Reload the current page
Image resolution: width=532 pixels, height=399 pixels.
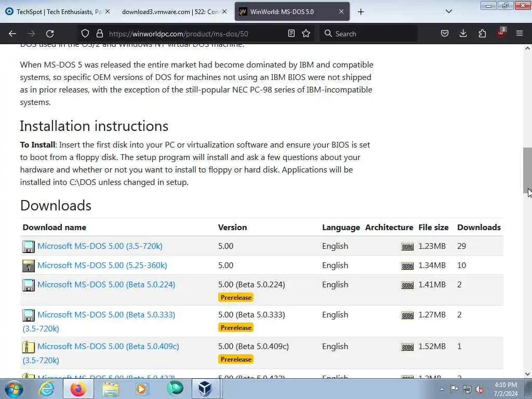50,34
